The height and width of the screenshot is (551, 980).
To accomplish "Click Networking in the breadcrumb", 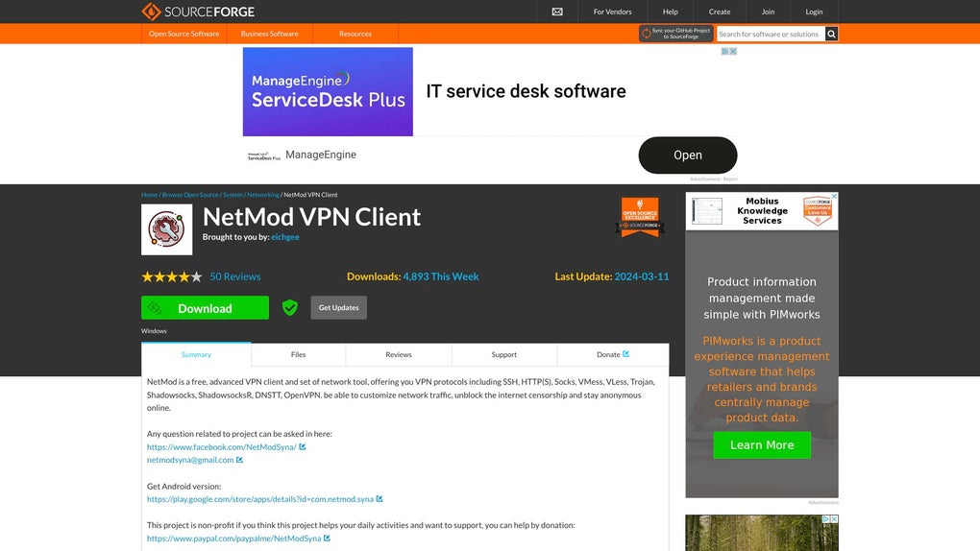I will click(x=263, y=195).
